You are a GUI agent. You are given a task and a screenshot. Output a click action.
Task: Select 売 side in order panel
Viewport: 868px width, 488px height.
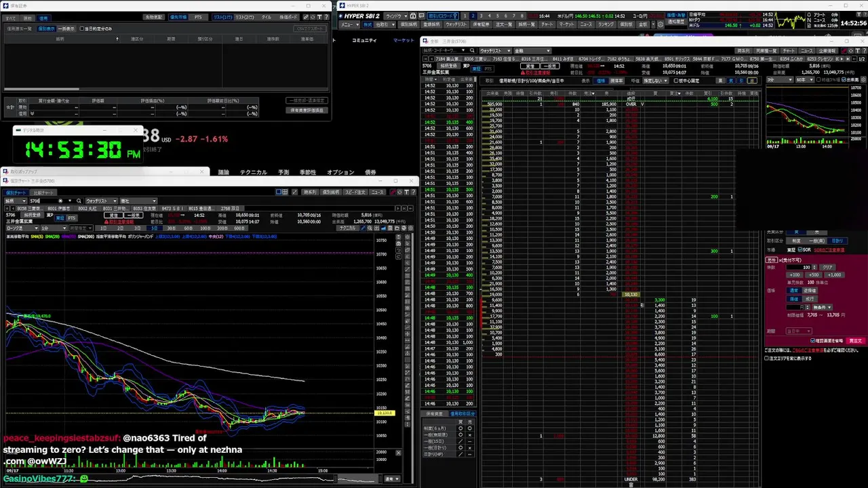point(817,232)
